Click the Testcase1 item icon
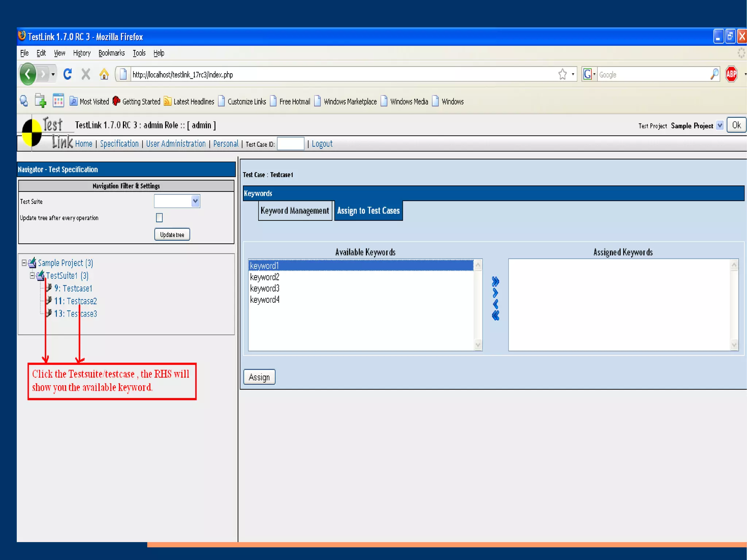This screenshot has width=747, height=560. 49,287
